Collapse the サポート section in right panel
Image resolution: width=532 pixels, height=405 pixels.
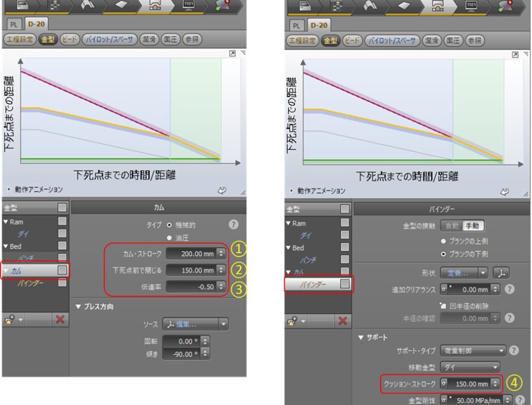(x=361, y=337)
